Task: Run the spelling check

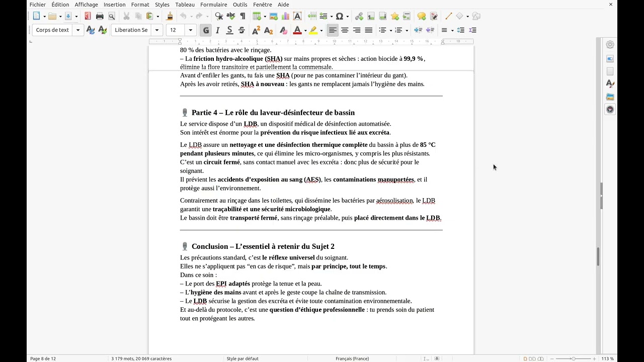Action: click(231, 16)
